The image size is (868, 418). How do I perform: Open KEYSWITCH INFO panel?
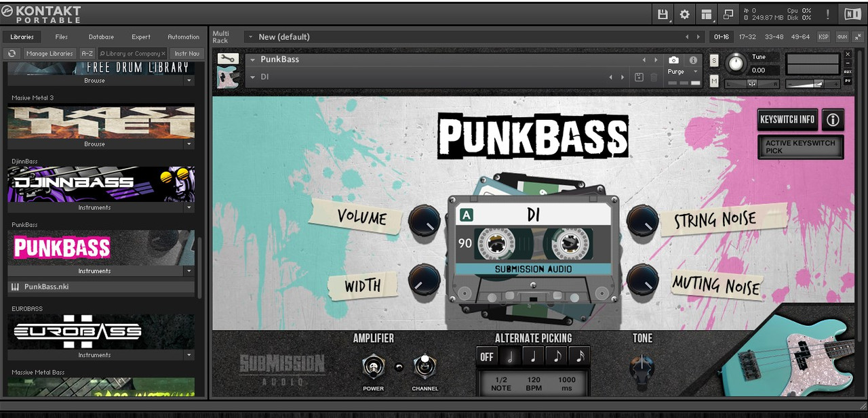pyautogui.click(x=787, y=120)
